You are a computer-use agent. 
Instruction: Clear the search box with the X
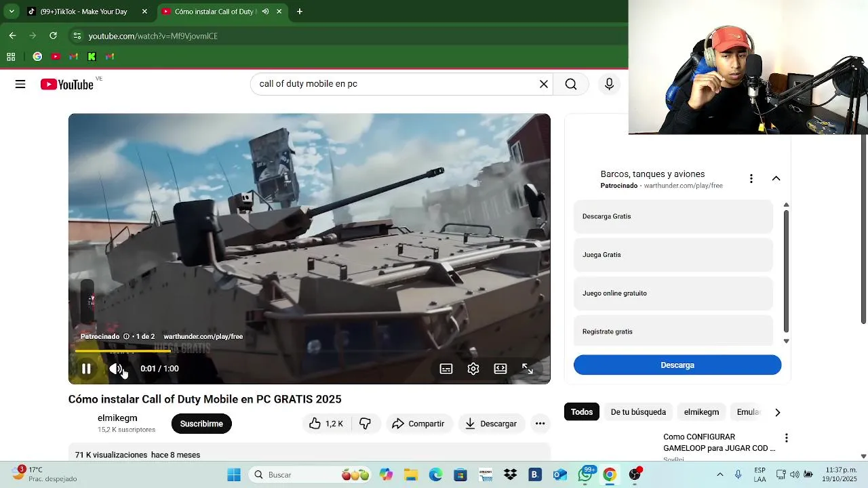[543, 84]
